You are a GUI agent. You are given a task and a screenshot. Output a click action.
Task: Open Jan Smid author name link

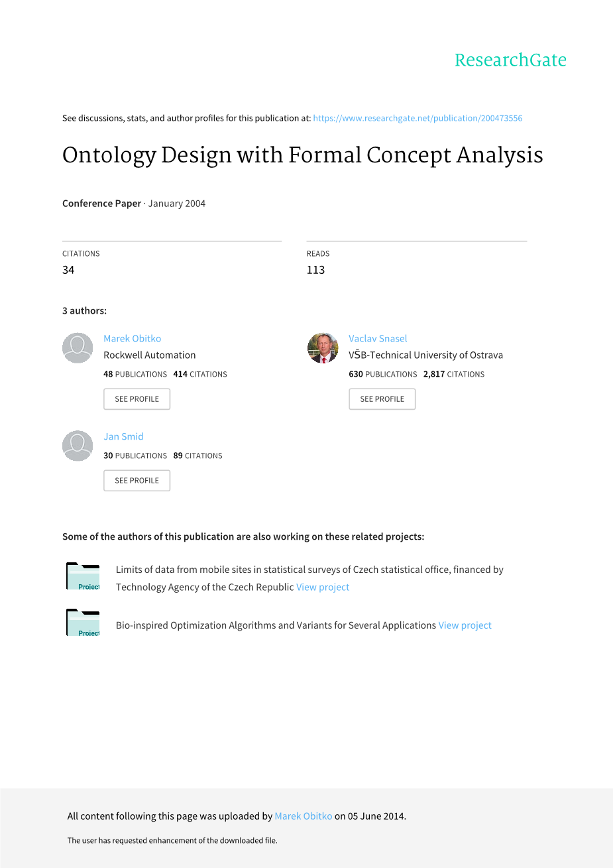123,436
